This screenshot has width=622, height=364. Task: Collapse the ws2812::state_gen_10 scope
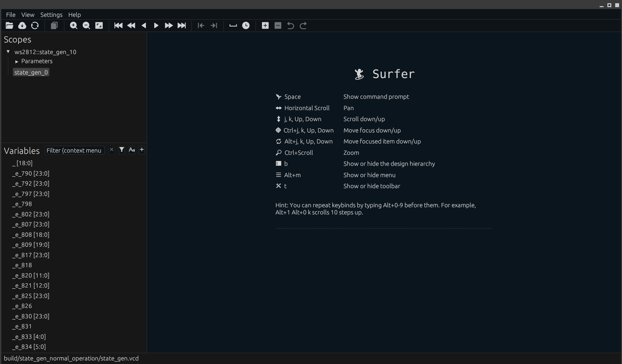pyautogui.click(x=8, y=52)
